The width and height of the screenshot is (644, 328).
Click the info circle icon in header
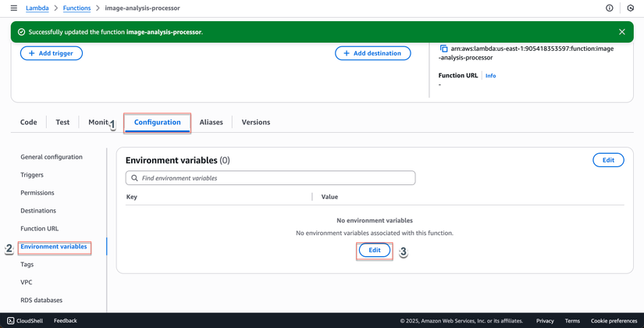(610, 9)
